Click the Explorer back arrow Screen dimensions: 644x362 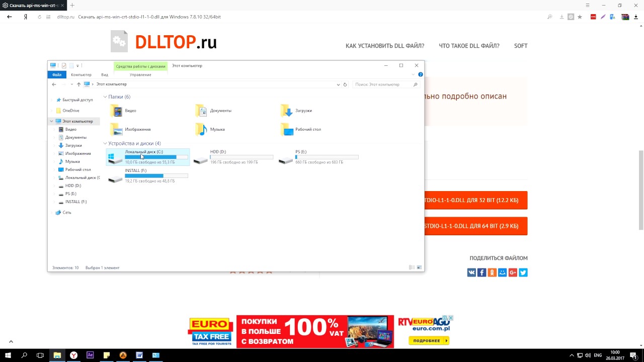click(x=54, y=84)
